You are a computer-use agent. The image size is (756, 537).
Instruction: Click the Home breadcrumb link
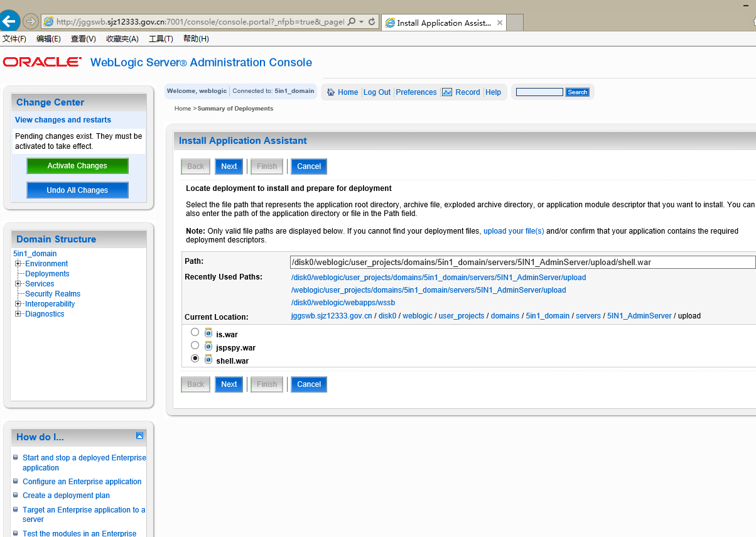183,109
